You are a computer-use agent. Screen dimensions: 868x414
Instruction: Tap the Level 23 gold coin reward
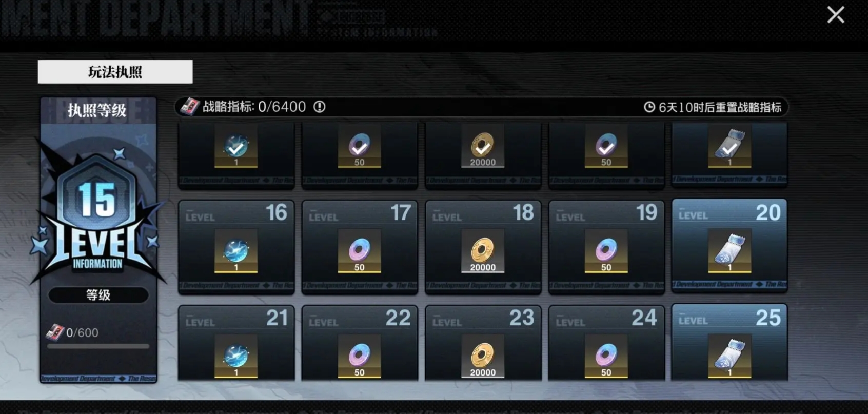point(483,356)
